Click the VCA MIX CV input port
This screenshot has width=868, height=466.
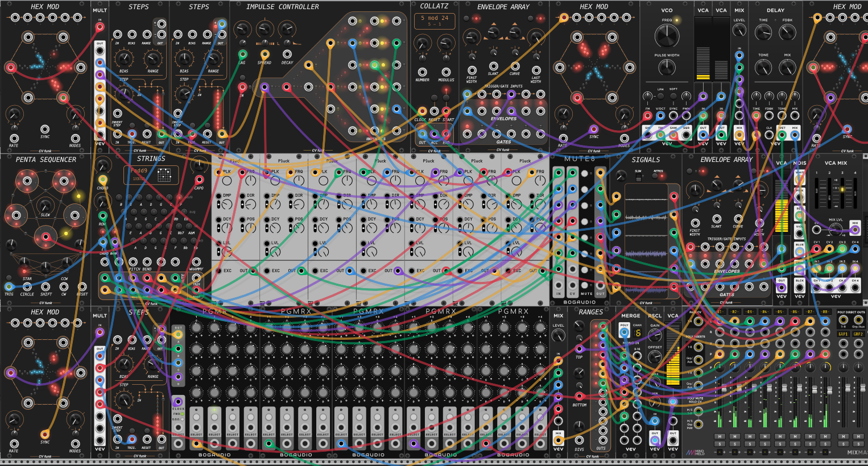click(816, 230)
